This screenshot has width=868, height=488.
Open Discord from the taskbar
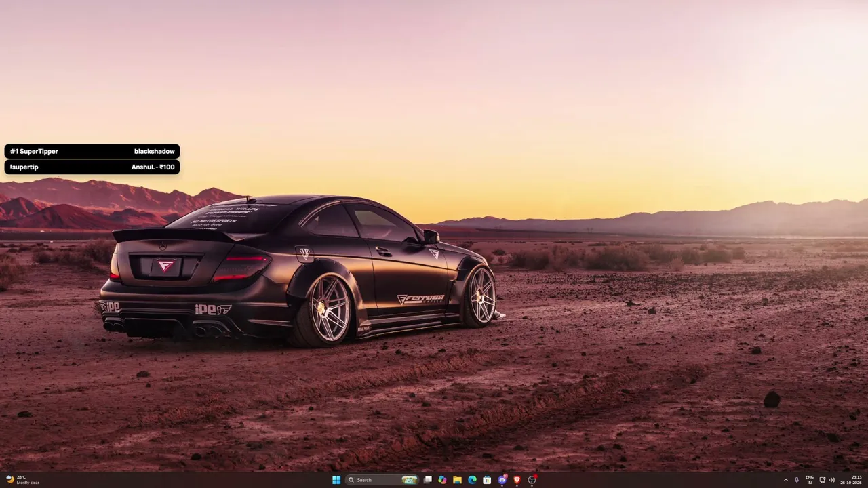(x=502, y=480)
